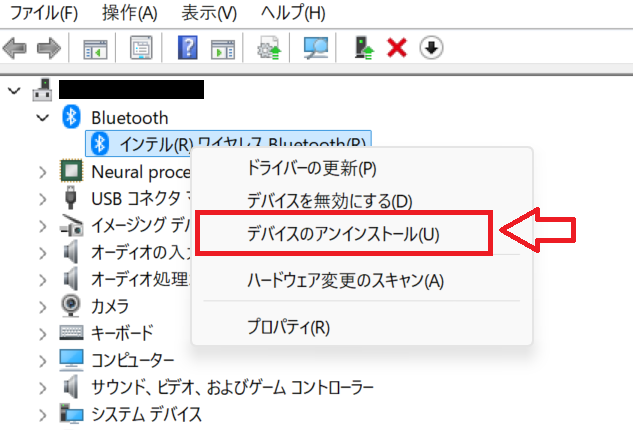The width and height of the screenshot is (633, 430).
Task: Click the USB コネクタ plug icon
Action: click(x=71, y=198)
